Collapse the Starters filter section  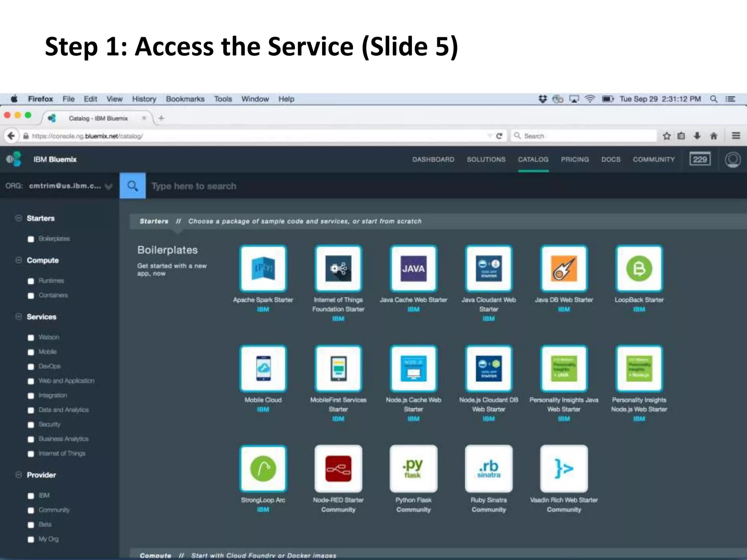(x=19, y=218)
